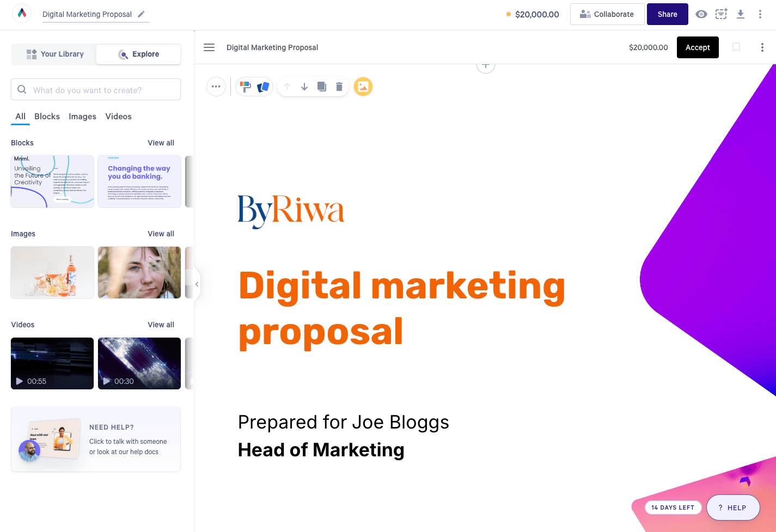Click the Share button
Viewport: 776px width, 532px height.
click(x=667, y=14)
